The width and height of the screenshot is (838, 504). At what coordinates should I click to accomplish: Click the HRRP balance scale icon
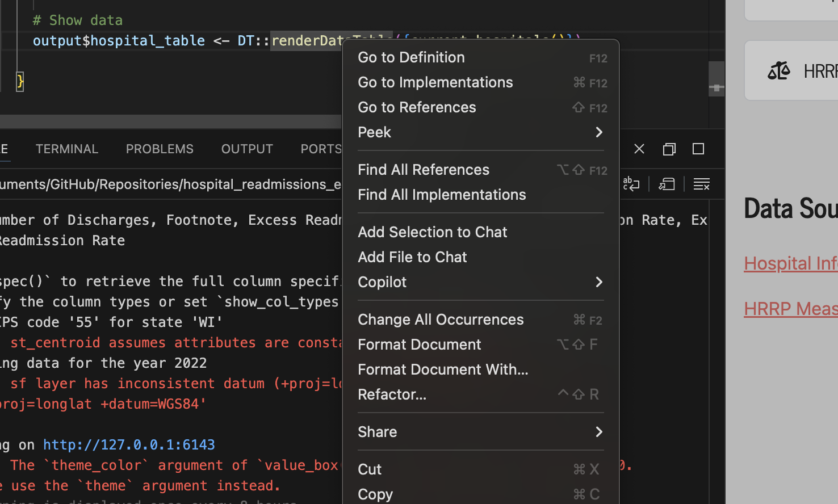click(x=778, y=71)
